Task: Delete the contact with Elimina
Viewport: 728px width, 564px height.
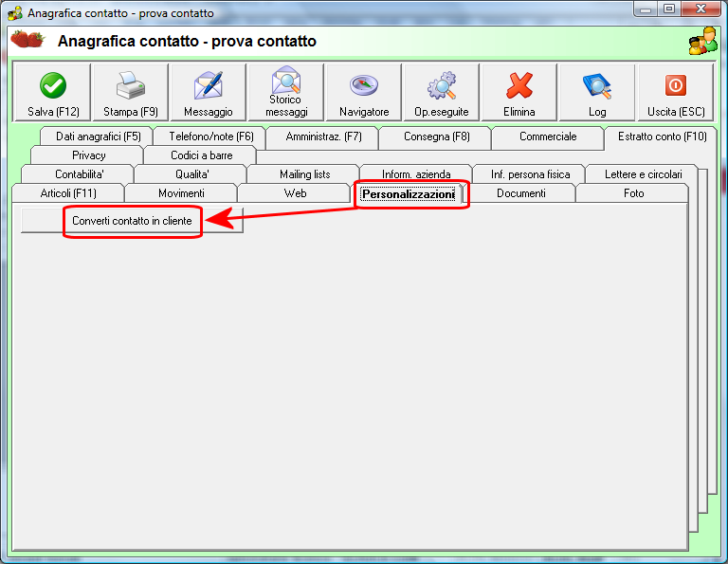Action: (x=519, y=93)
